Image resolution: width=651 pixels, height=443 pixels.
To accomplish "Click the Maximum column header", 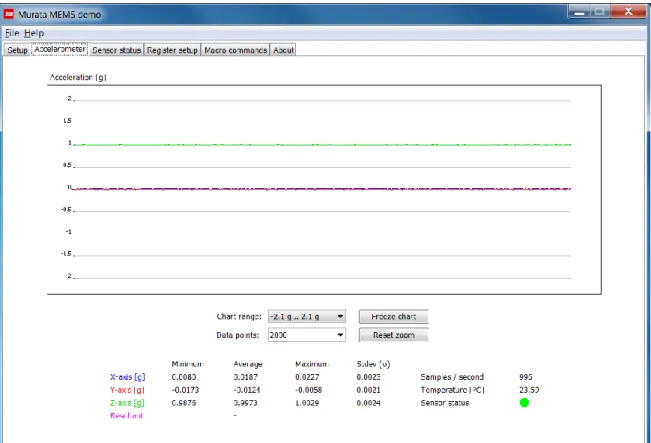I will pyautogui.click(x=311, y=364).
